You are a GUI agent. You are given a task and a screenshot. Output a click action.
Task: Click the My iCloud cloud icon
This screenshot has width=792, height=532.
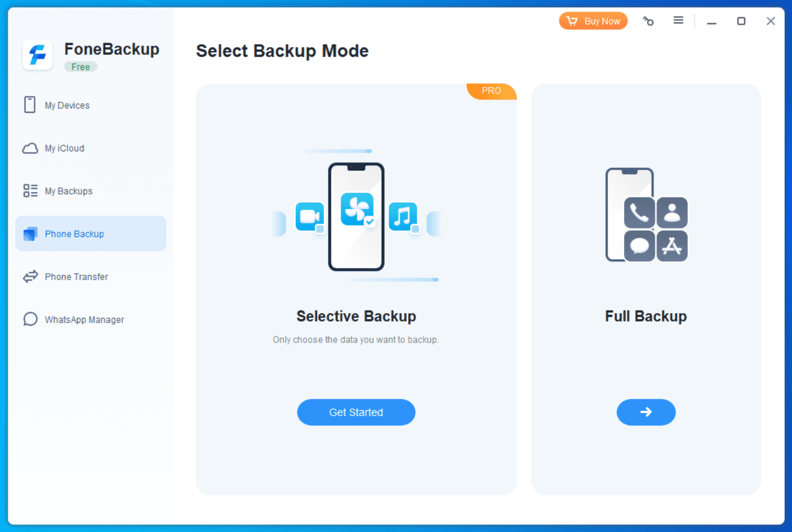(x=30, y=148)
